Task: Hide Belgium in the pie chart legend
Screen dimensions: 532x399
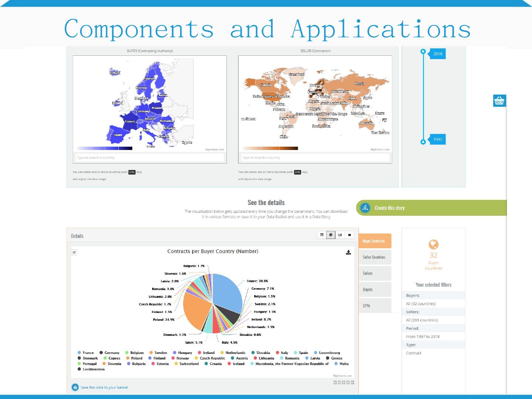Action: click(x=134, y=353)
